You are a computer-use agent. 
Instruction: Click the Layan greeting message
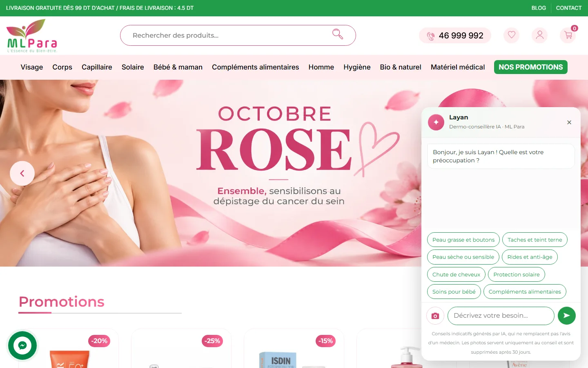[x=501, y=156]
